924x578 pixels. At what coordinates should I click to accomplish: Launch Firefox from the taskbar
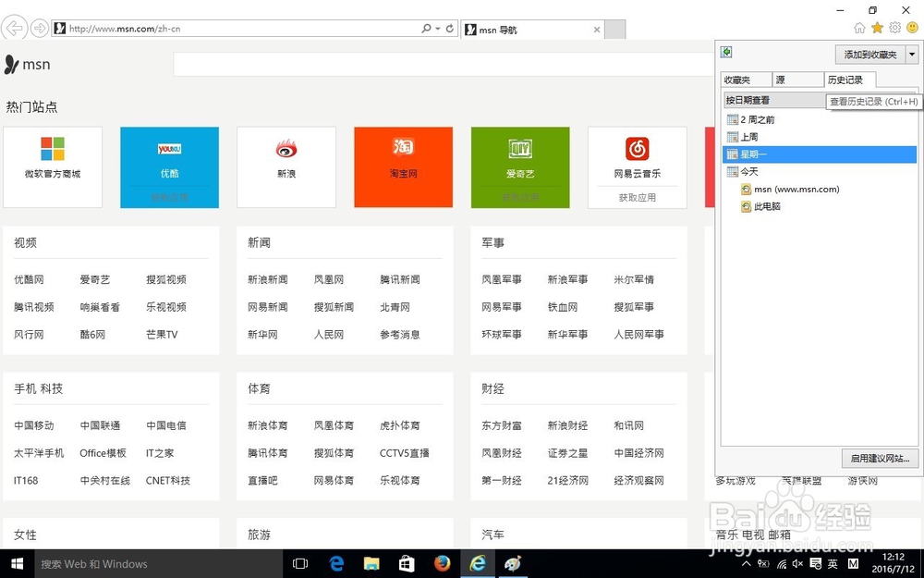point(442,564)
